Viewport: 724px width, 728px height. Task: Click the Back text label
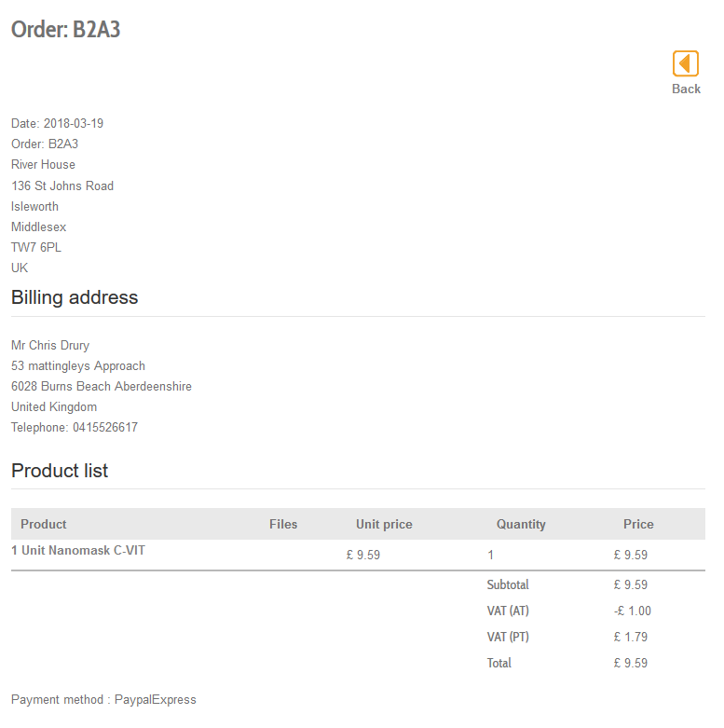click(686, 89)
